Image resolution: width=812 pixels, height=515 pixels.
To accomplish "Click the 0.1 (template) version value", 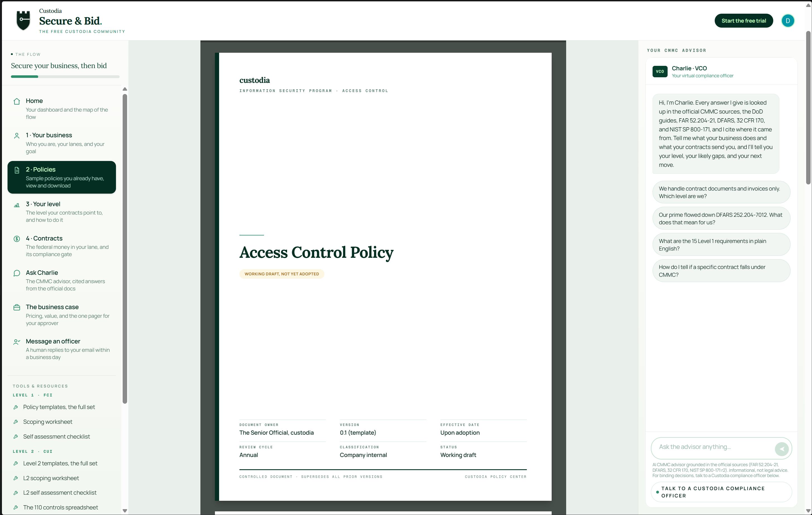I will [358, 433].
